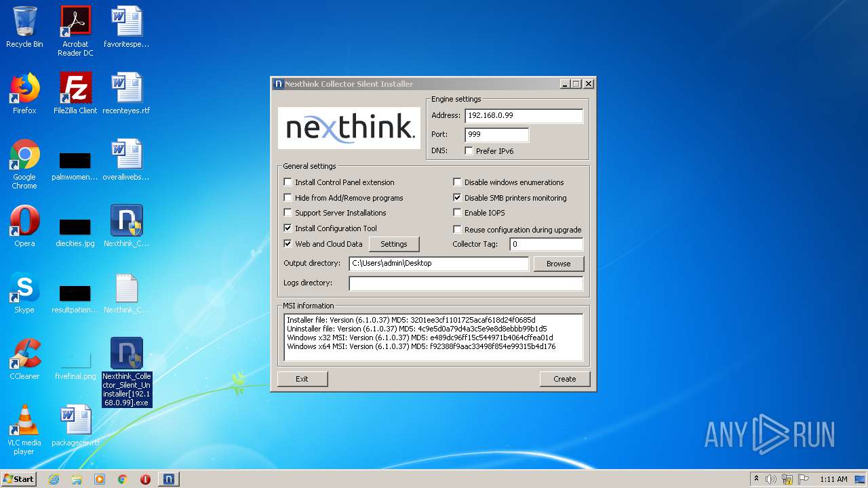The width and height of the screenshot is (868, 488).
Task: Uncheck Disable SMB printers monitoring
Action: point(458,198)
